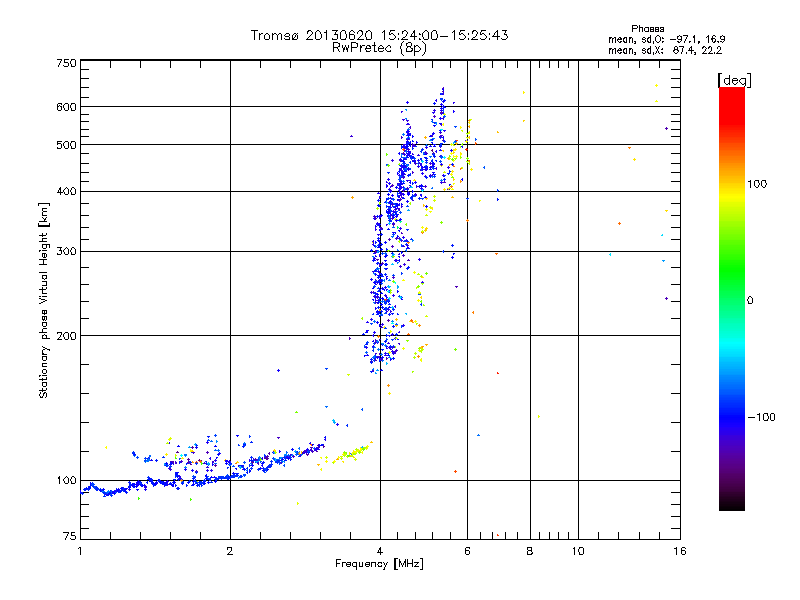Click the black bottom of the phase colorbar
800x600 pixels.
732,503
